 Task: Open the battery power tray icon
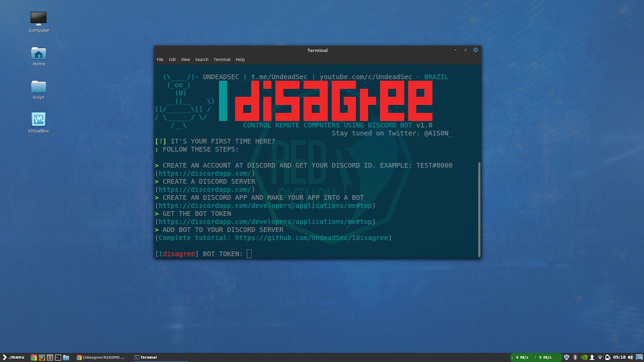pos(608,357)
